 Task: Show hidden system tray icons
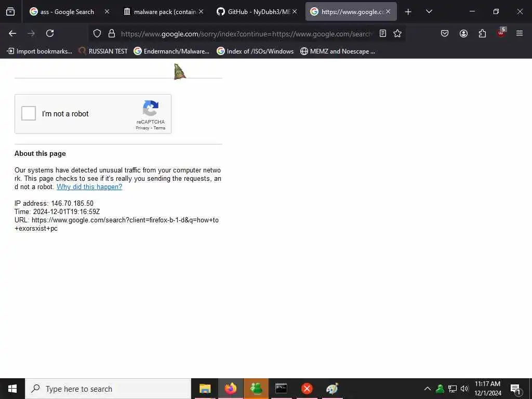[x=428, y=389]
